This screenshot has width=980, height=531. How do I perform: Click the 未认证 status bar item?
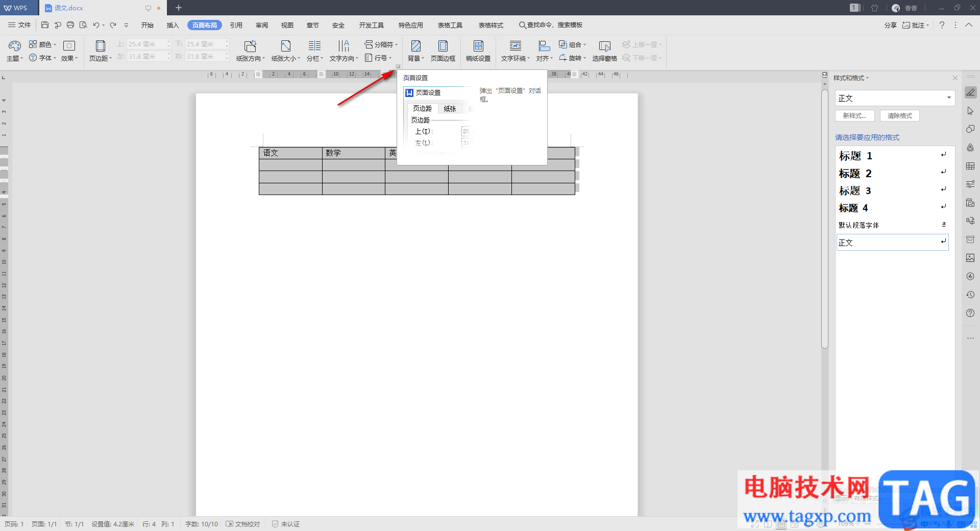pos(285,524)
